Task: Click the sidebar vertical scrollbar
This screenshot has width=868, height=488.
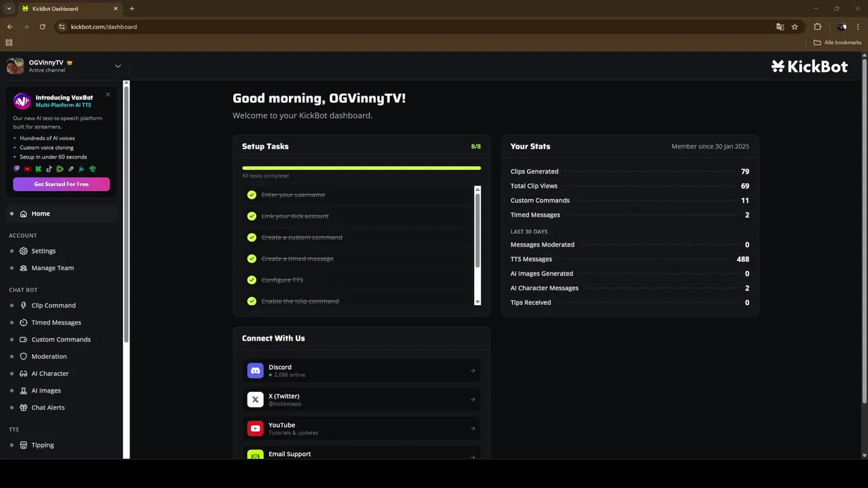Action: coord(126,213)
